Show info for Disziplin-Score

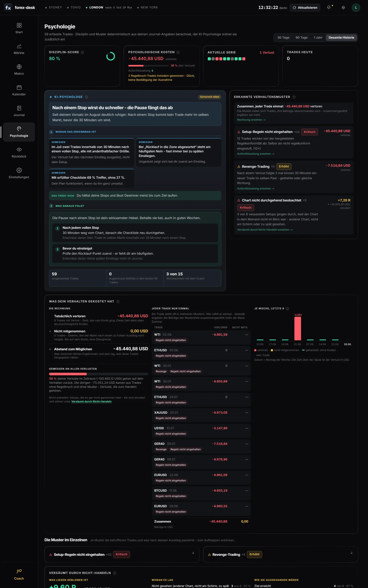pyautogui.click(x=82, y=52)
